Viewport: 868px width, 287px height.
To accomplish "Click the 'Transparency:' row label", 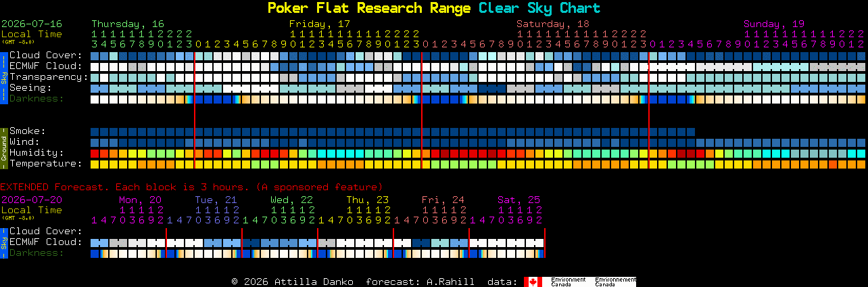I will (49, 77).
